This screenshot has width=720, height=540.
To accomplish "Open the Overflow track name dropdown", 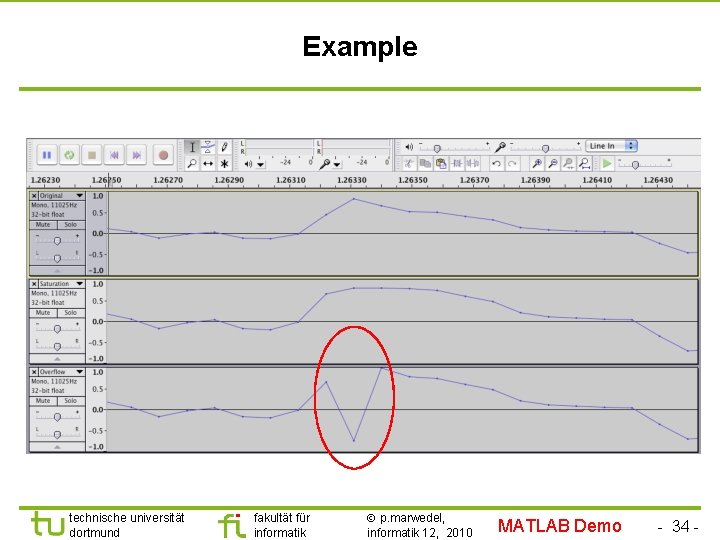I will 61,372.
